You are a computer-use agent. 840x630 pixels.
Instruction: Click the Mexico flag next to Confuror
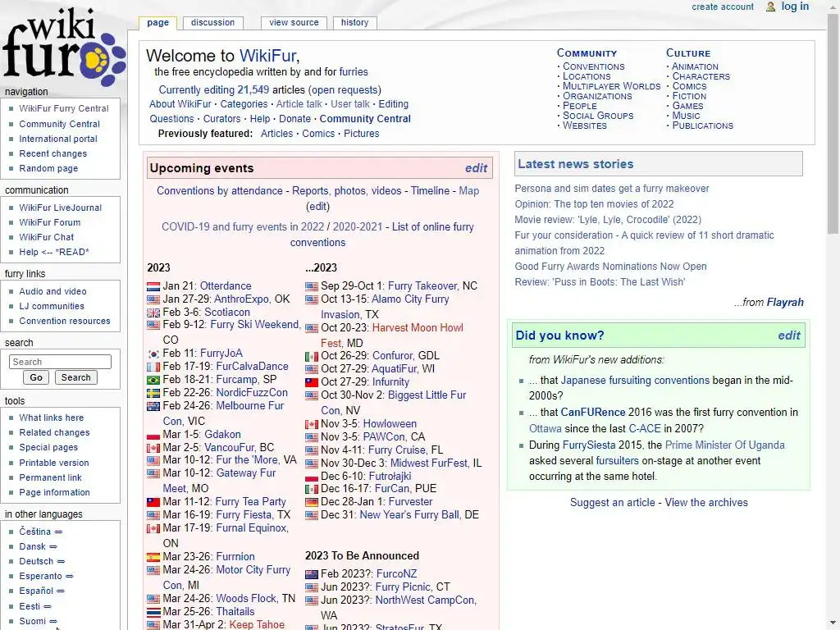point(311,356)
